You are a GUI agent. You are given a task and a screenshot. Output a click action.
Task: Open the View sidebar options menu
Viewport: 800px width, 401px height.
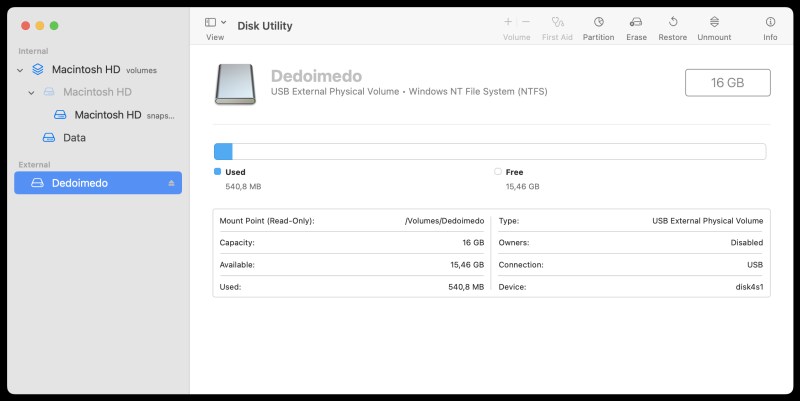pos(223,22)
